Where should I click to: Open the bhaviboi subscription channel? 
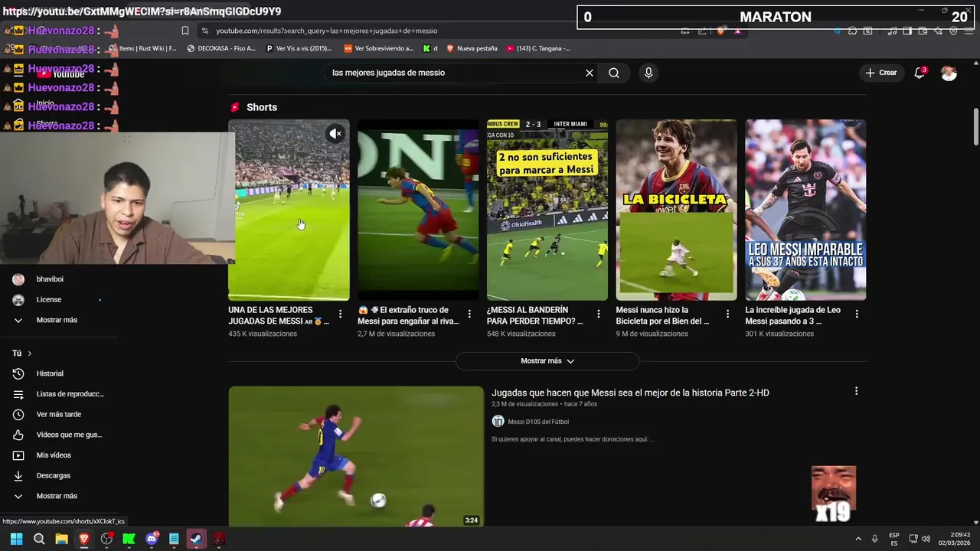tap(50, 279)
